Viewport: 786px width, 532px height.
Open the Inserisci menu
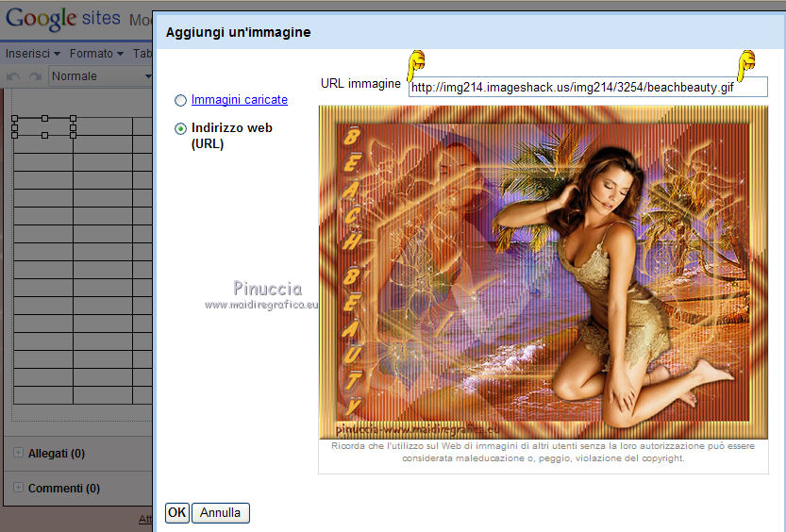pos(33,54)
